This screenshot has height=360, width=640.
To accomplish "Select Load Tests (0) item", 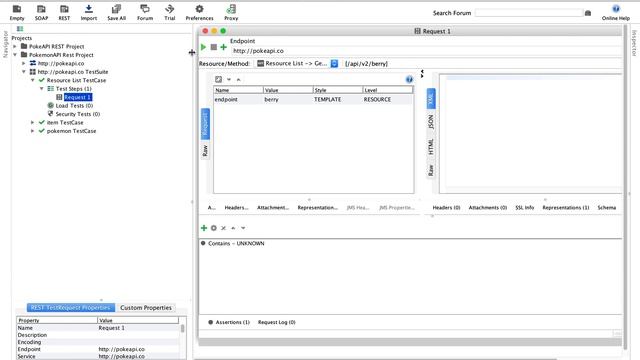I will (x=74, y=105).
